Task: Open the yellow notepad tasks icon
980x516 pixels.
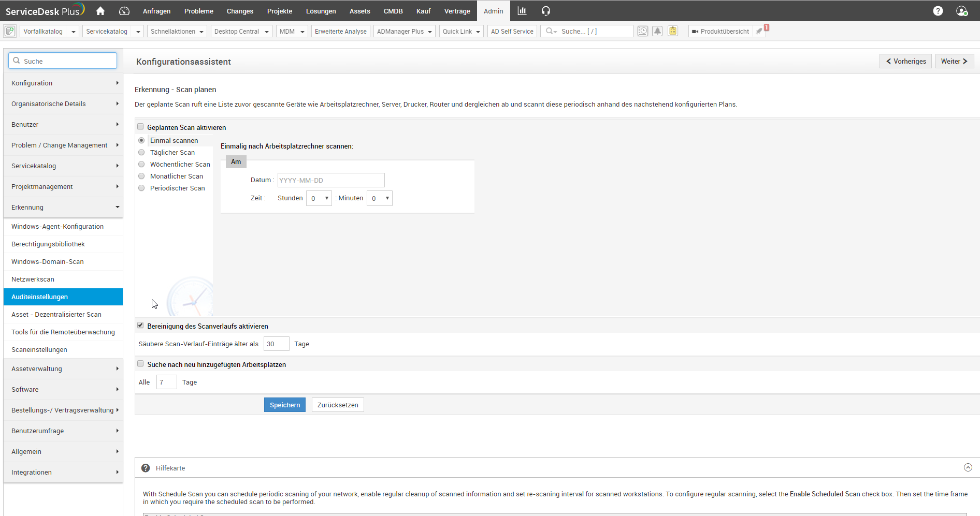Action: pyautogui.click(x=673, y=31)
